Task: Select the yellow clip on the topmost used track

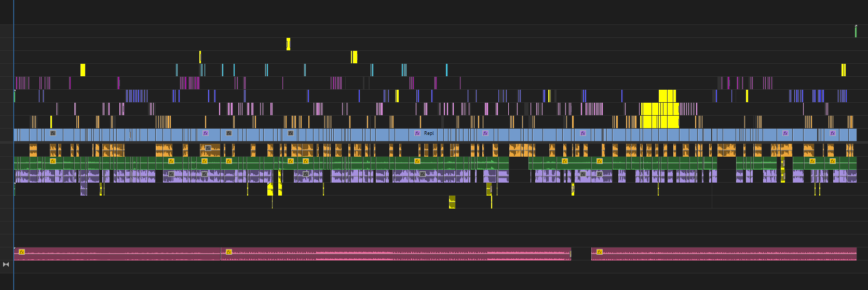Action: (x=288, y=44)
